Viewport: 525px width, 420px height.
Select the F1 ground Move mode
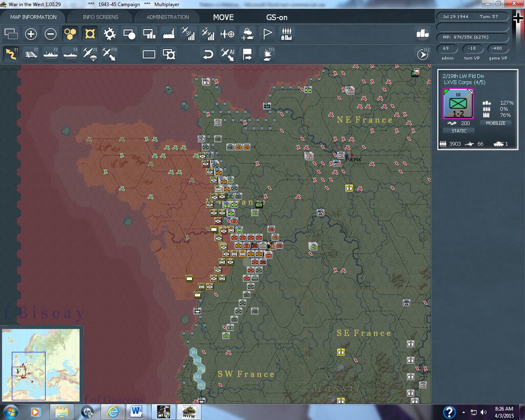pyautogui.click(x=11, y=54)
